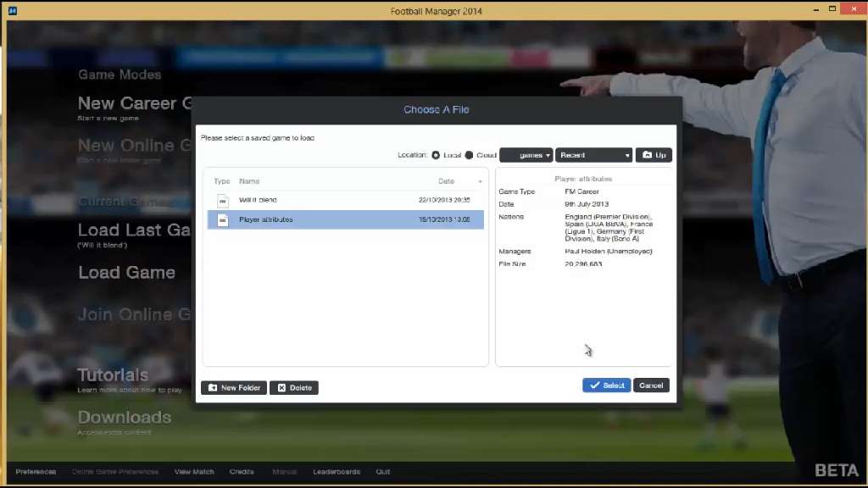868x488 pixels.
Task: Create a New Folder
Action: [234, 388]
